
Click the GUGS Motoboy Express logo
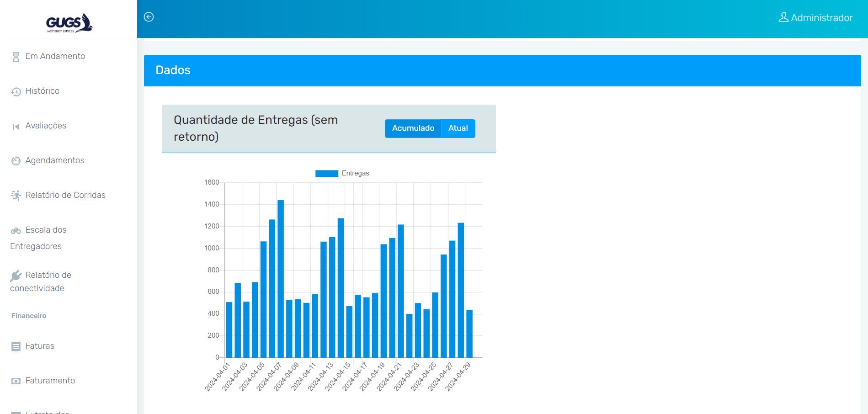tap(69, 23)
